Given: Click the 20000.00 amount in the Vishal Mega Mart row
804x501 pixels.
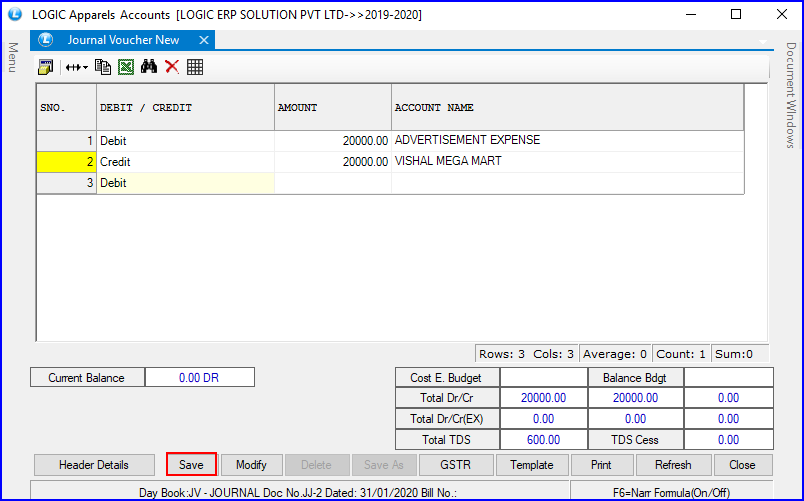Looking at the screenshot, I should pyautogui.click(x=333, y=162).
